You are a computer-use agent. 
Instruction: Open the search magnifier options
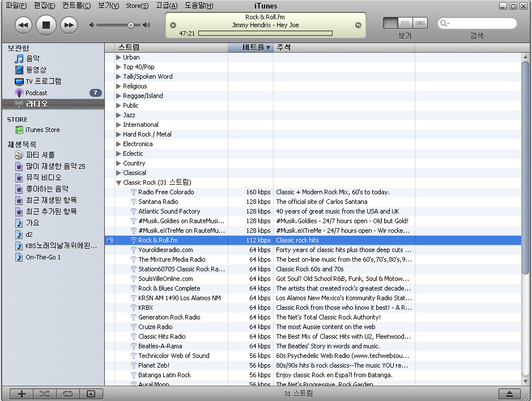444,23
